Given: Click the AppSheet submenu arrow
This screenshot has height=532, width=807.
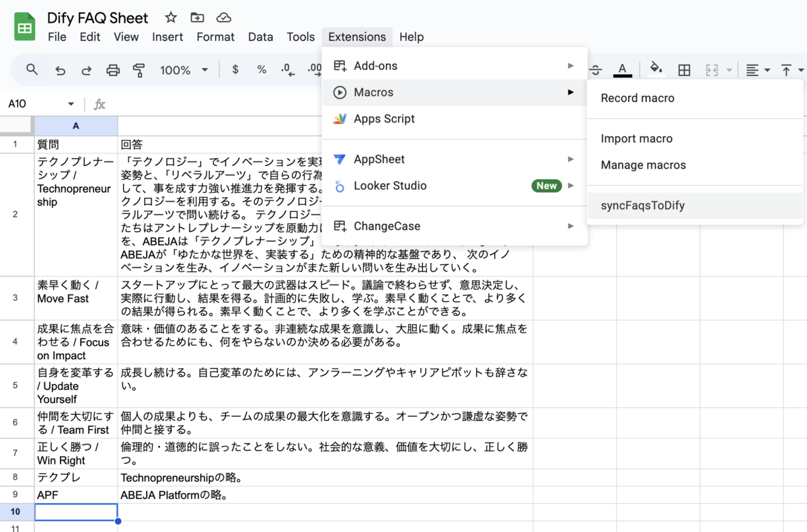Looking at the screenshot, I should click(570, 159).
